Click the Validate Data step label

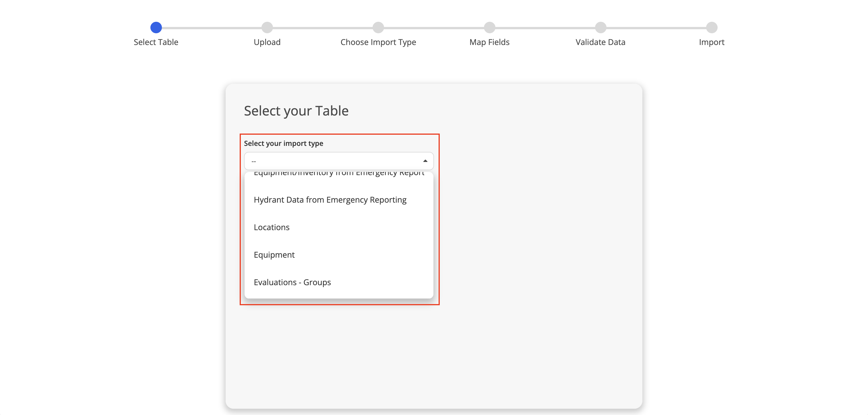point(600,42)
